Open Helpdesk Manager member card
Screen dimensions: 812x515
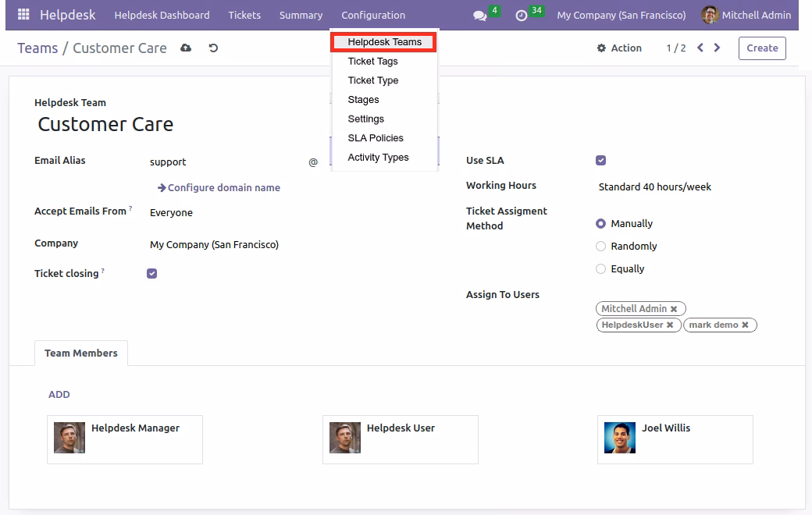tap(125, 439)
